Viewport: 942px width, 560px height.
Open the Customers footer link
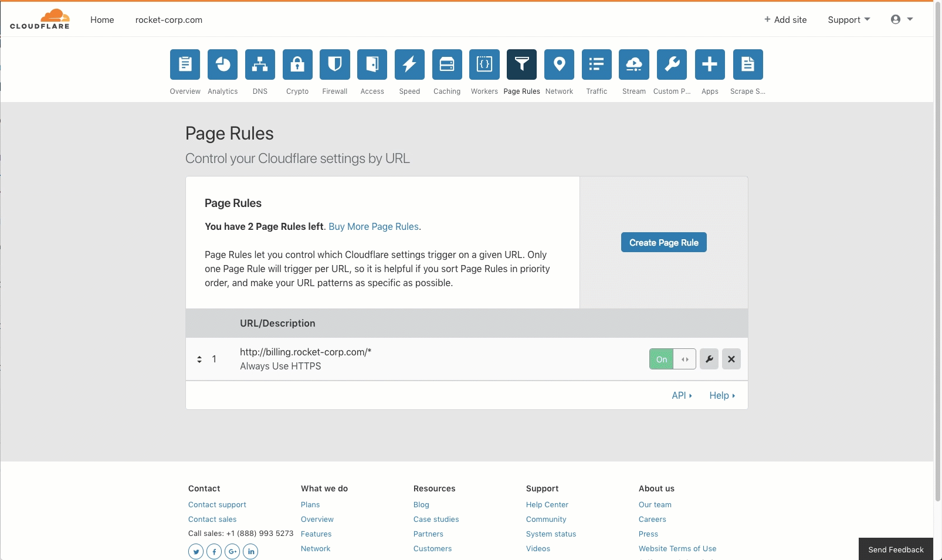pyautogui.click(x=433, y=548)
